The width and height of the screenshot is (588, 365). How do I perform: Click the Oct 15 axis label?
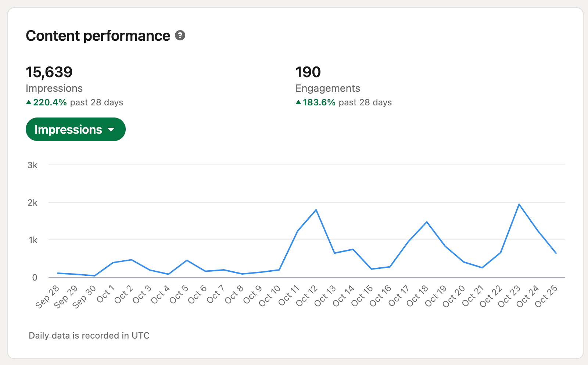(x=362, y=296)
